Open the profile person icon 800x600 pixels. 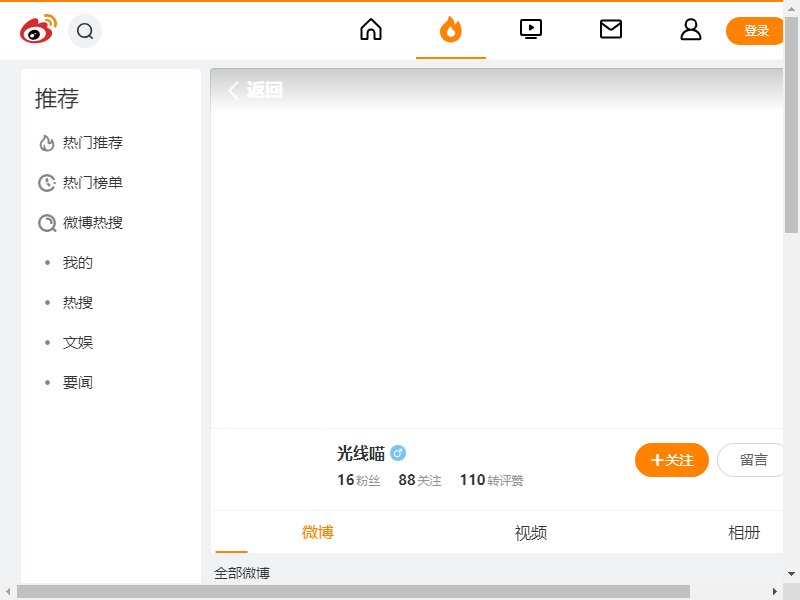pos(691,29)
